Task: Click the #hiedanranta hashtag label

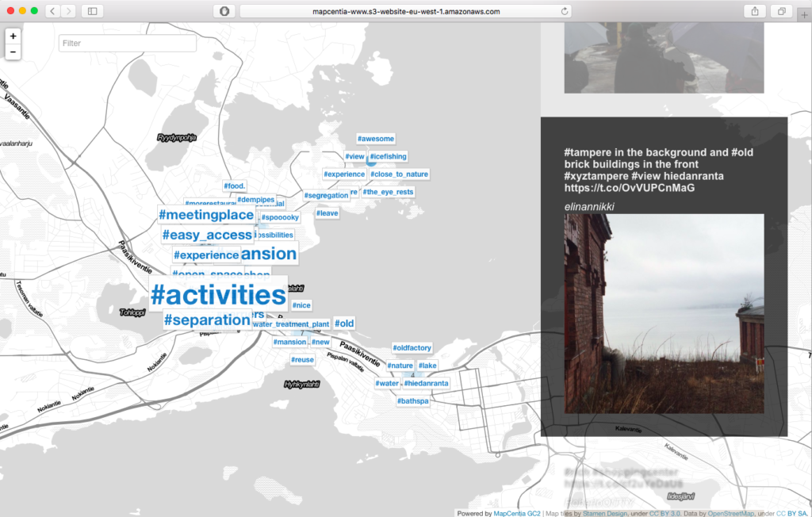Action: click(x=426, y=383)
